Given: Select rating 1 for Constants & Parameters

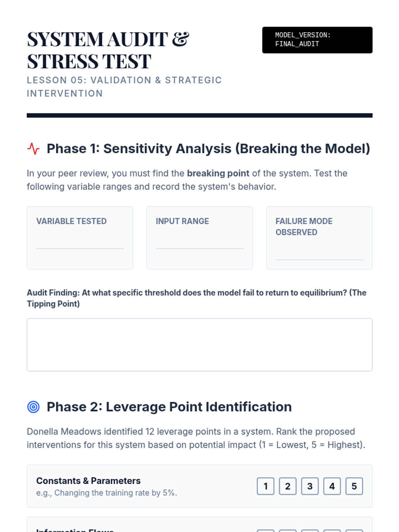Looking at the screenshot, I should pos(265,486).
